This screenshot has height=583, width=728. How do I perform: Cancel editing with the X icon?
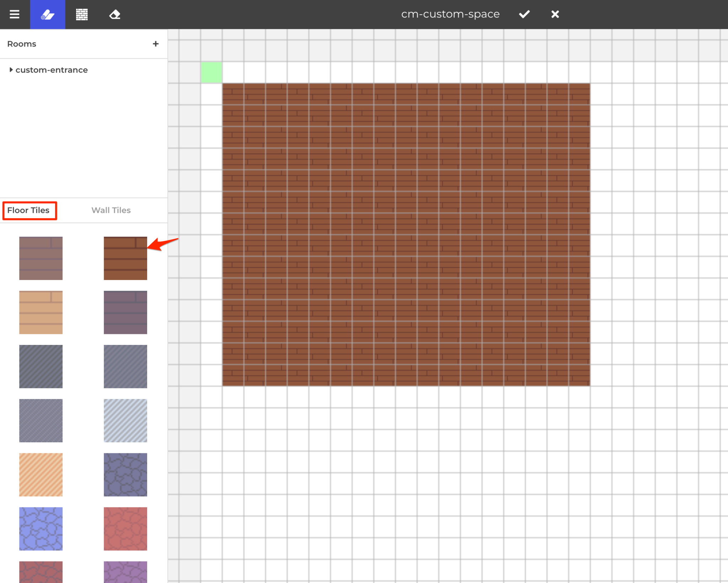(x=554, y=14)
